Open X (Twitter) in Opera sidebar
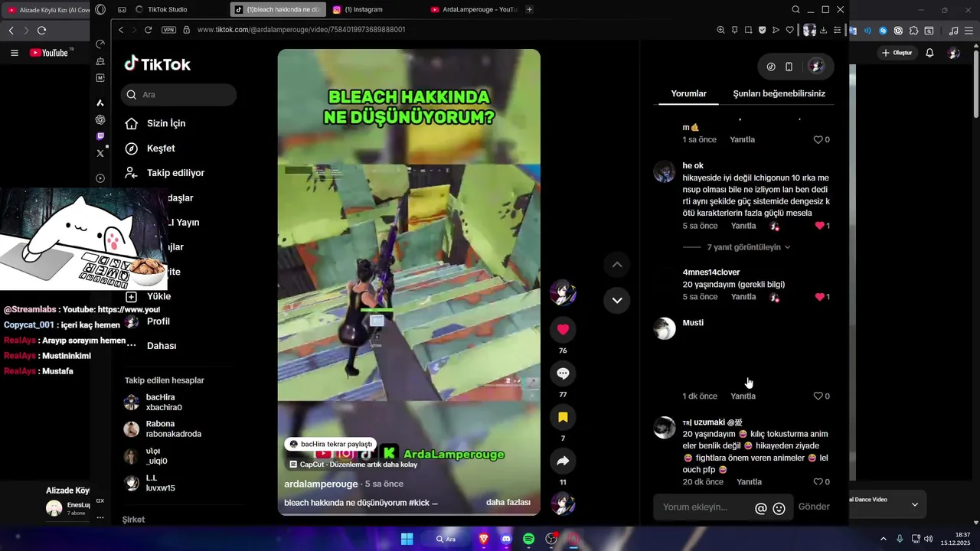 (x=100, y=153)
